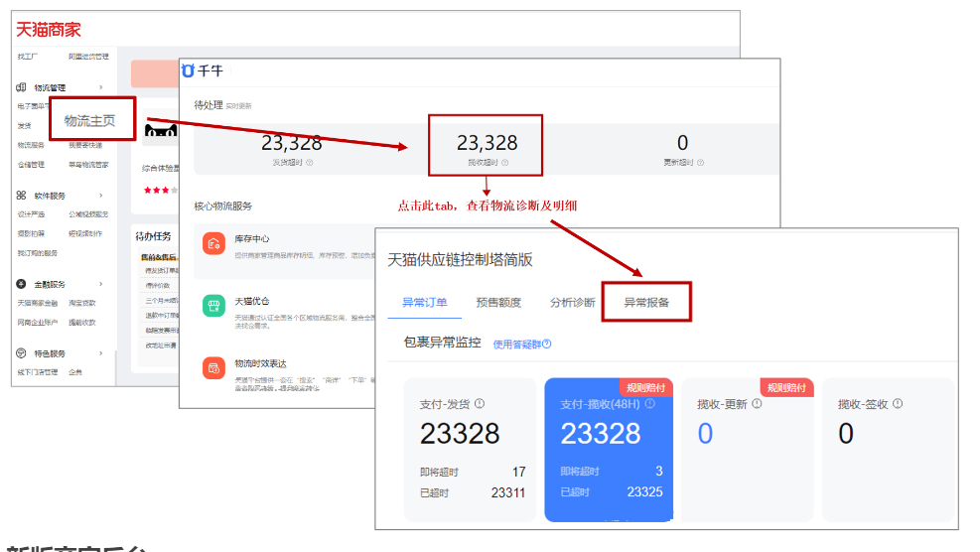Click info icon next to 支付-发货
The width and height of the screenshot is (980, 552).
[x=480, y=404]
